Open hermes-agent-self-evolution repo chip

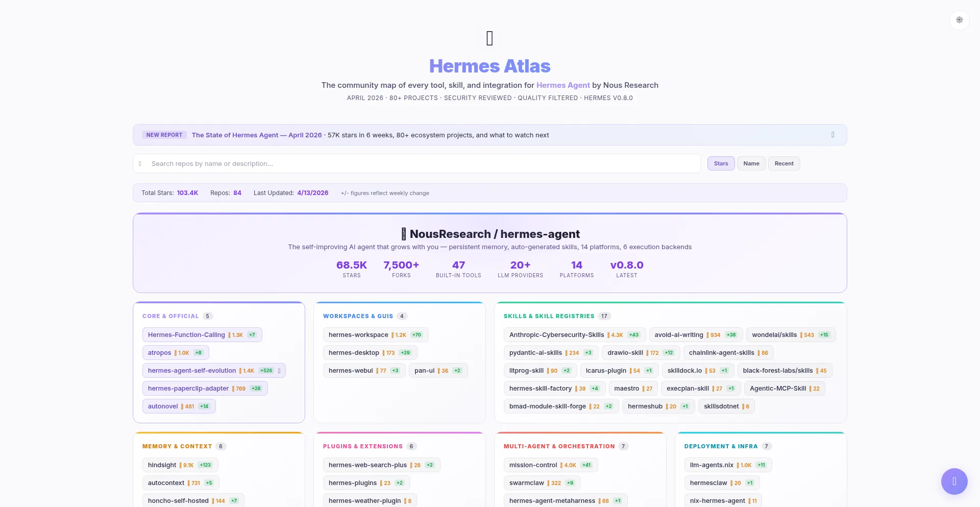(214, 371)
